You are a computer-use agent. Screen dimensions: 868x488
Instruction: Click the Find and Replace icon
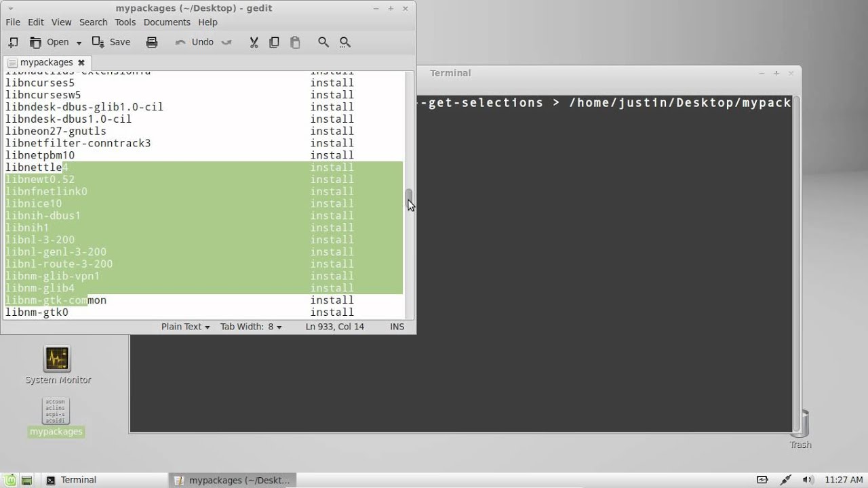[344, 42]
